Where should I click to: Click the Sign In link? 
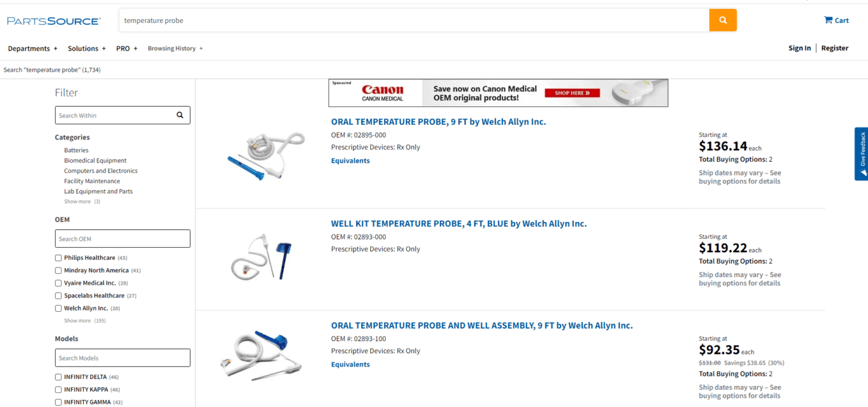coord(799,48)
